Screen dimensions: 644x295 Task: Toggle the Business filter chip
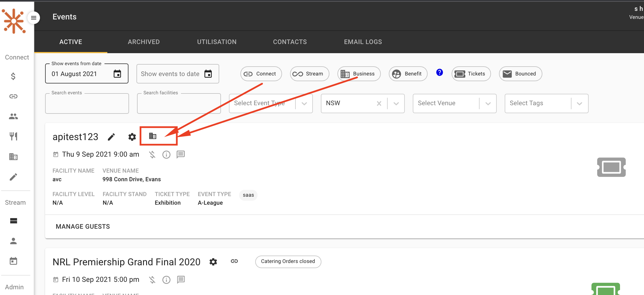click(359, 74)
